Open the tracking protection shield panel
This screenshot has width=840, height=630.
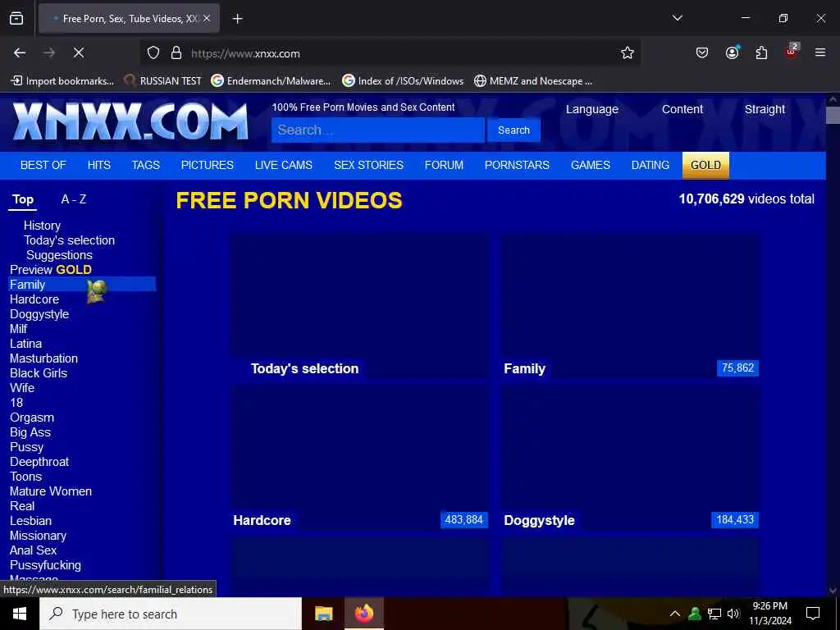153,53
